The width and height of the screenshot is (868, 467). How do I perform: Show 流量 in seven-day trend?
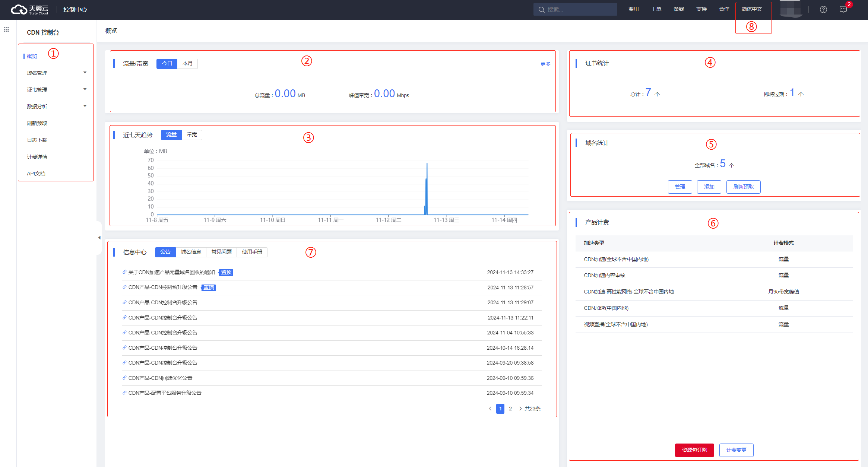(x=171, y=135)
